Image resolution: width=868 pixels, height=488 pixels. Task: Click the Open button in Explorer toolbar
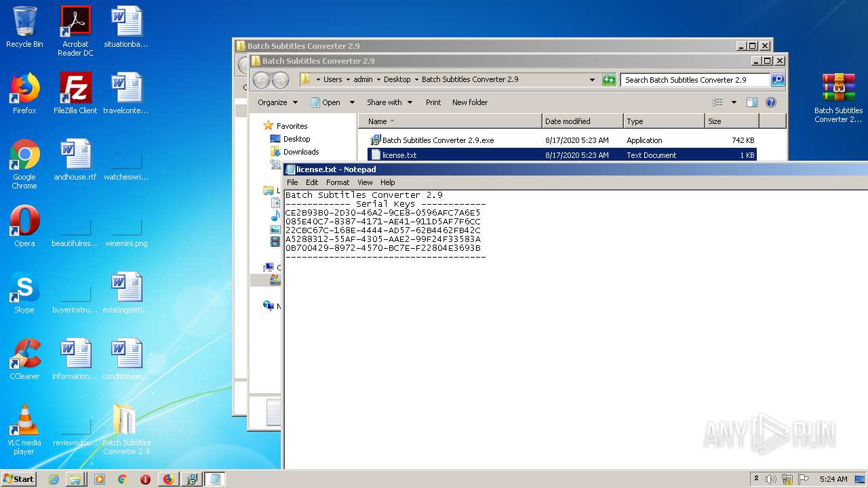325,102
